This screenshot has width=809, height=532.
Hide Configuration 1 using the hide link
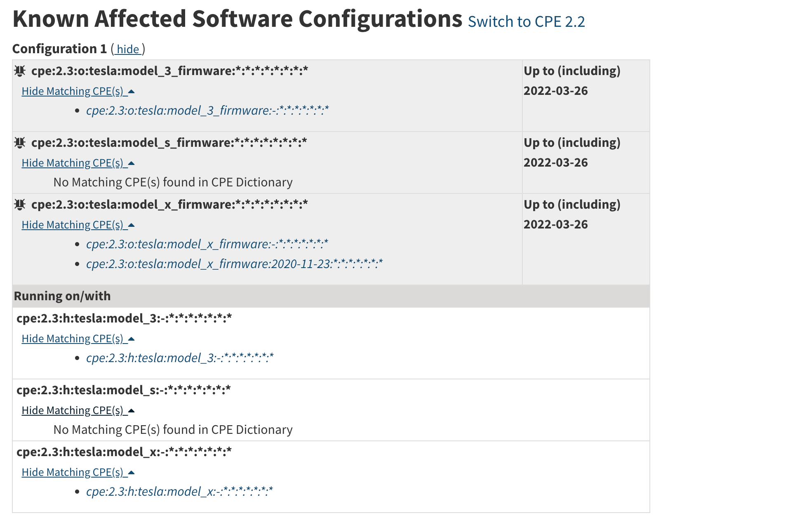(x=128, y=49)
